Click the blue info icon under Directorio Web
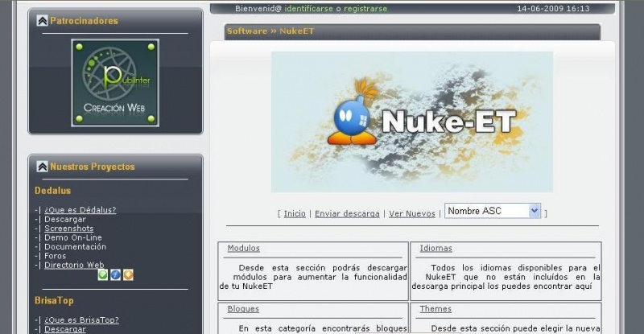The width and height of the screenshot is (644, 334). coord(115,274)
